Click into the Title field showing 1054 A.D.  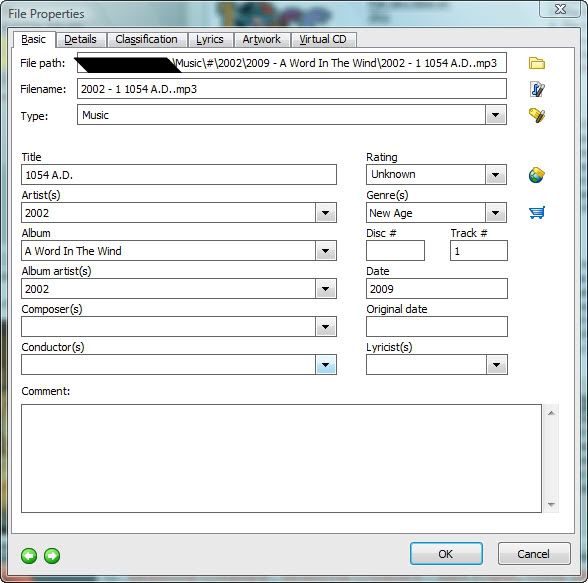(x=179, y=175)
